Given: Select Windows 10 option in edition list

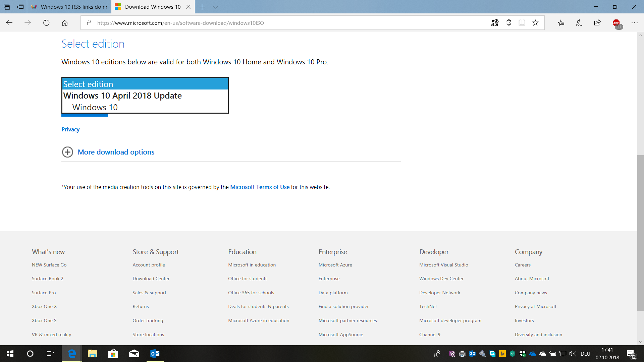Looking at the screenshot, I should point(95,107).
